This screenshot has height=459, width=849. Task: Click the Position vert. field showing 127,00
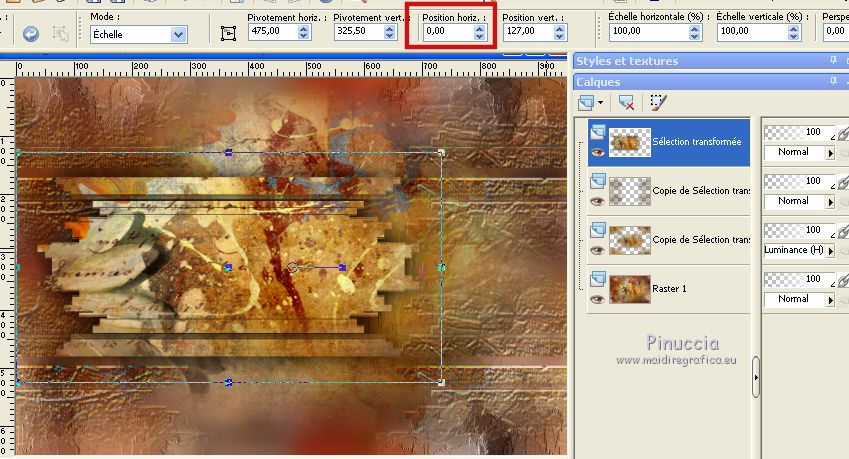point(529,31)
